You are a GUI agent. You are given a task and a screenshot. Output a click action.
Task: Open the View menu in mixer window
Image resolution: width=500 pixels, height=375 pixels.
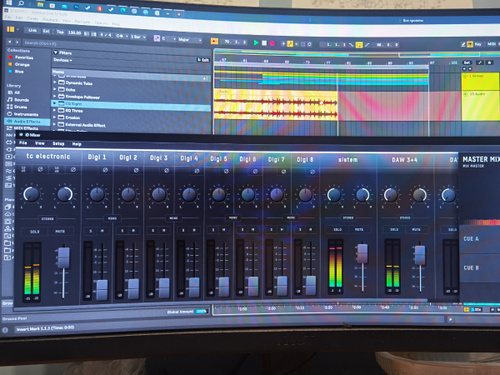tap(40, 143)
